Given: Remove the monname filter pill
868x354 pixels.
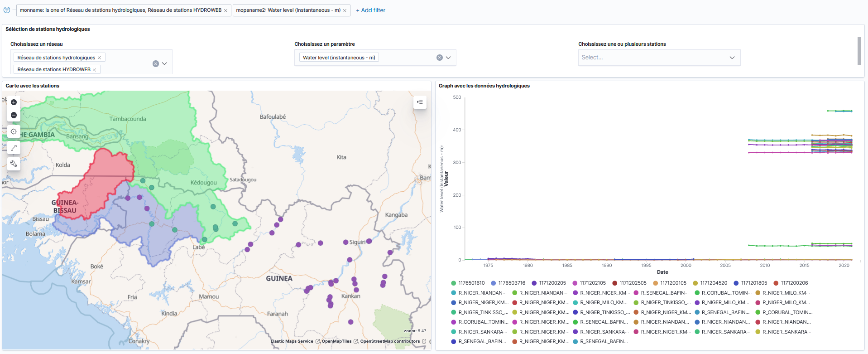Looking at the screenshot, I should coord(225,10).
